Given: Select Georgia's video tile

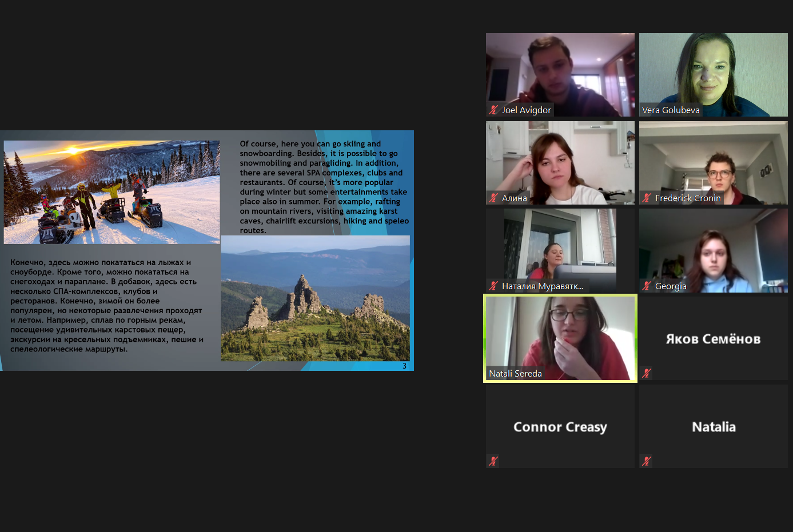Looking at the screenshot, I should point(714,251).
